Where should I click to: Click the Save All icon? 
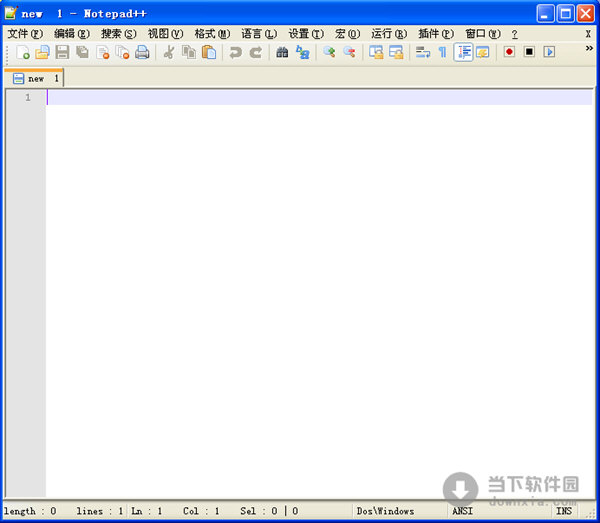tap(82, 52)
